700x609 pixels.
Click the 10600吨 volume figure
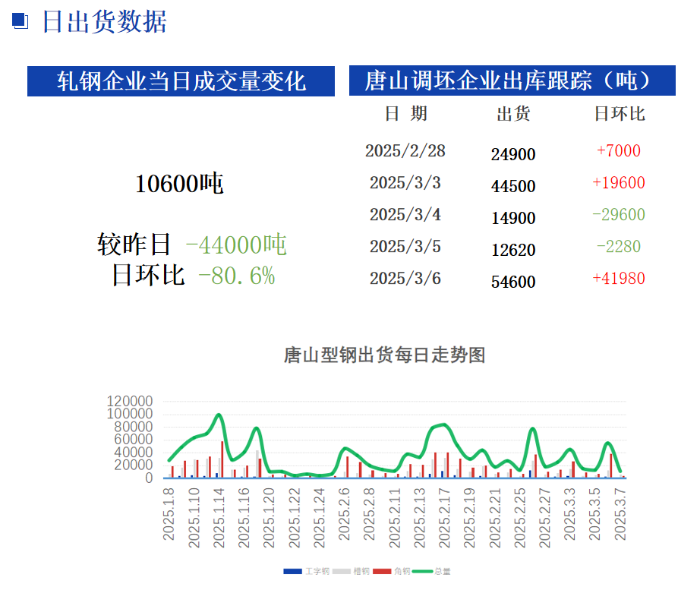179,183
